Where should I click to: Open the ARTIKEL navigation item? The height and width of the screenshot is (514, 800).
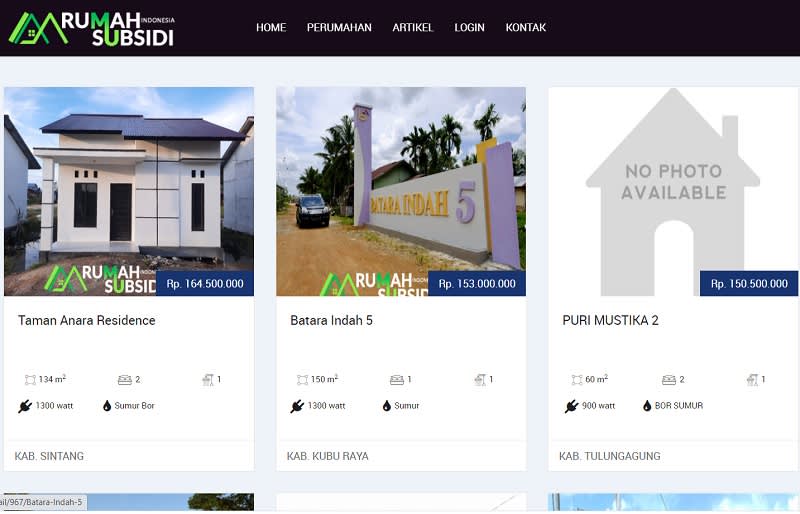(x=413, y=28)
